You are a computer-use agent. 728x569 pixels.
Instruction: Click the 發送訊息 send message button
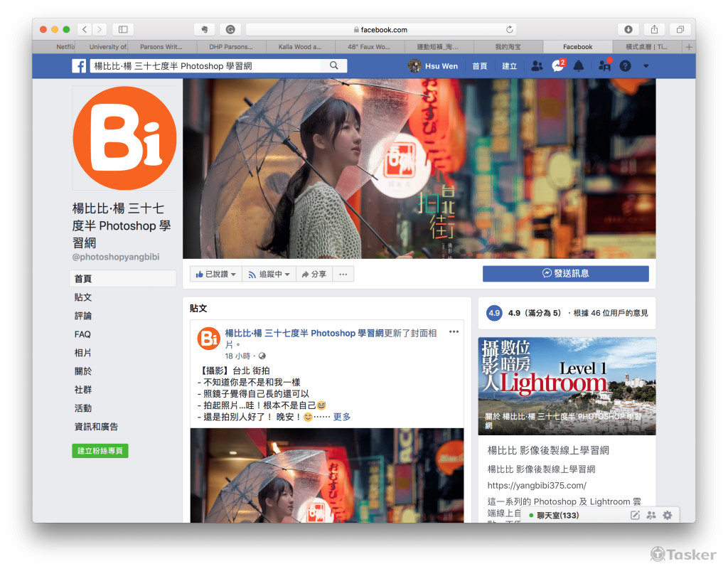565,273
